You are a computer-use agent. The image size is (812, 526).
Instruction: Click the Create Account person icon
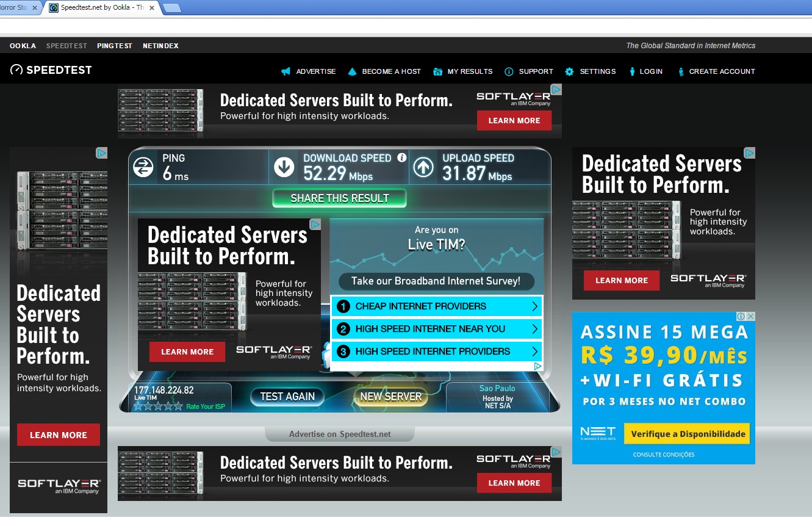click(x=681, y=71)
